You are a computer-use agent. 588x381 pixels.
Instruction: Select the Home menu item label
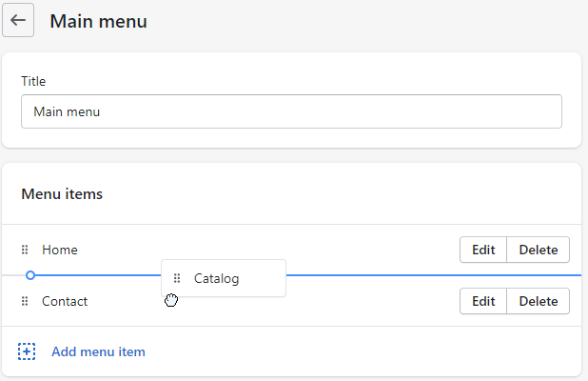[x=60, y=250]
